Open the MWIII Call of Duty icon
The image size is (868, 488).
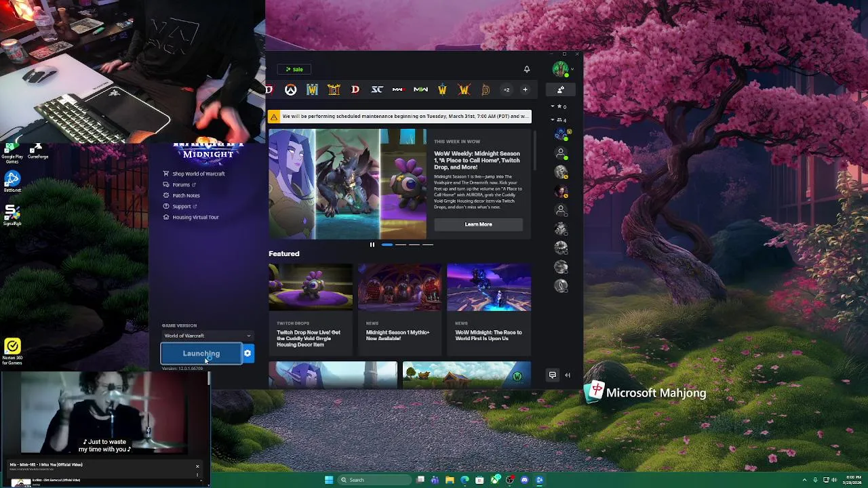(x=399, y=89)
